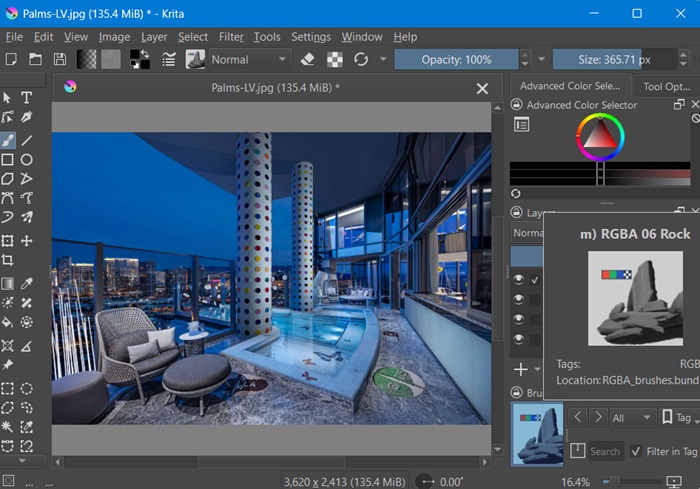Expand the add layer arrow menu

[x=537, y=369]
